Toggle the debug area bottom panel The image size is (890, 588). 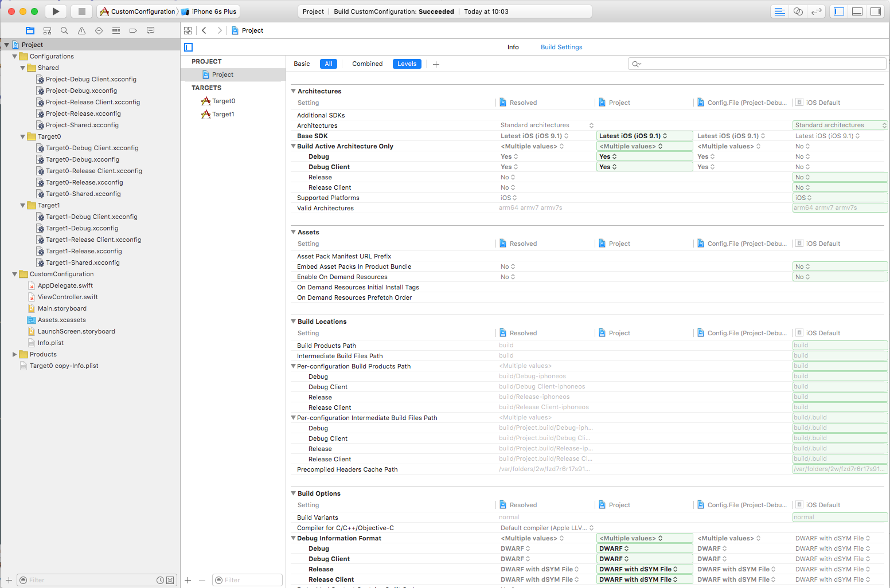tap(857, 11)
